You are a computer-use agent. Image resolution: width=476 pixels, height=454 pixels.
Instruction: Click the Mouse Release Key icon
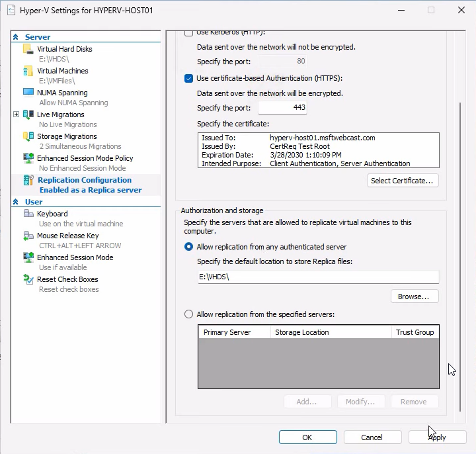[28, 236]
